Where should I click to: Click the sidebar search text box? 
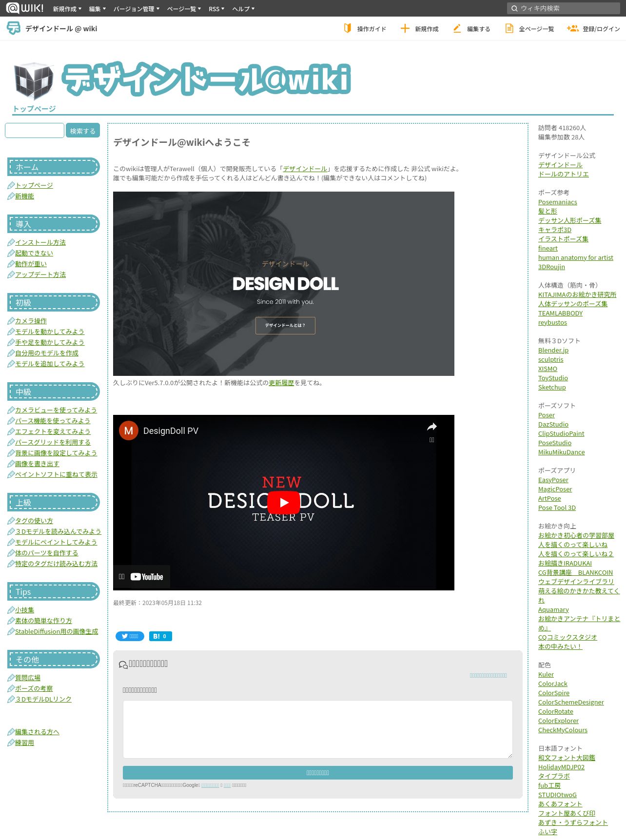tap(35, 130)
